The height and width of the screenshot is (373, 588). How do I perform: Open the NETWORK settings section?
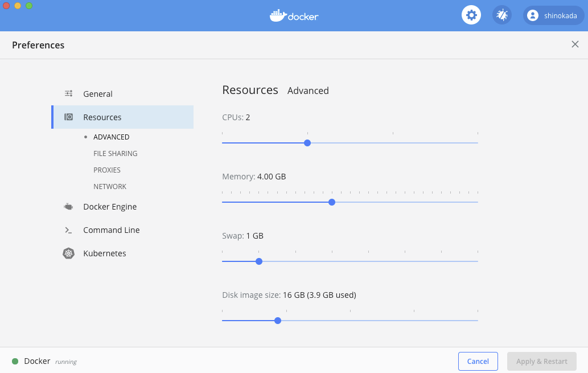coord(109,186)
